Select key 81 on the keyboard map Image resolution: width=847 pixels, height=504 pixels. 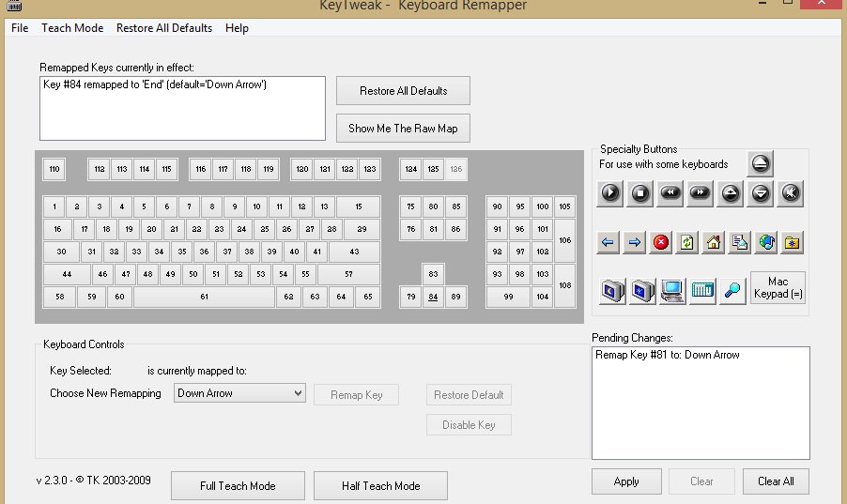tap(433, 229)
